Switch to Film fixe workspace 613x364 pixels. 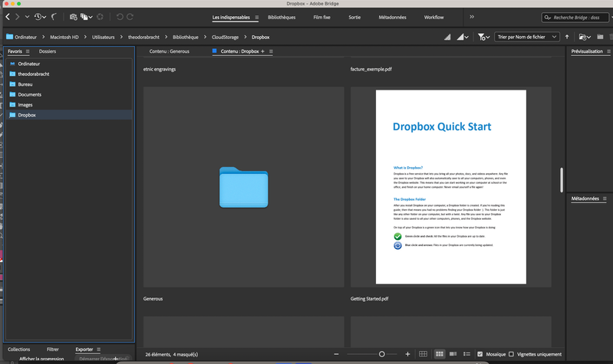pos(321,17)
